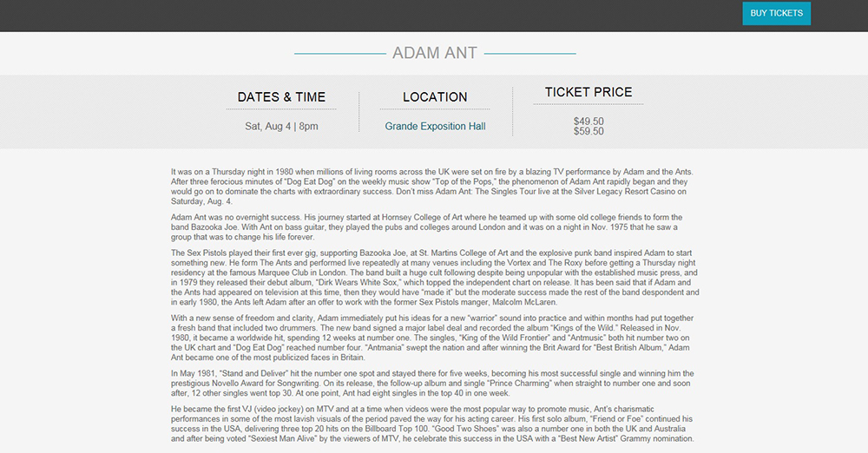Click the Location heading
Image resolution: width=868 pixels, height=453 pixels.
[435, 97]
